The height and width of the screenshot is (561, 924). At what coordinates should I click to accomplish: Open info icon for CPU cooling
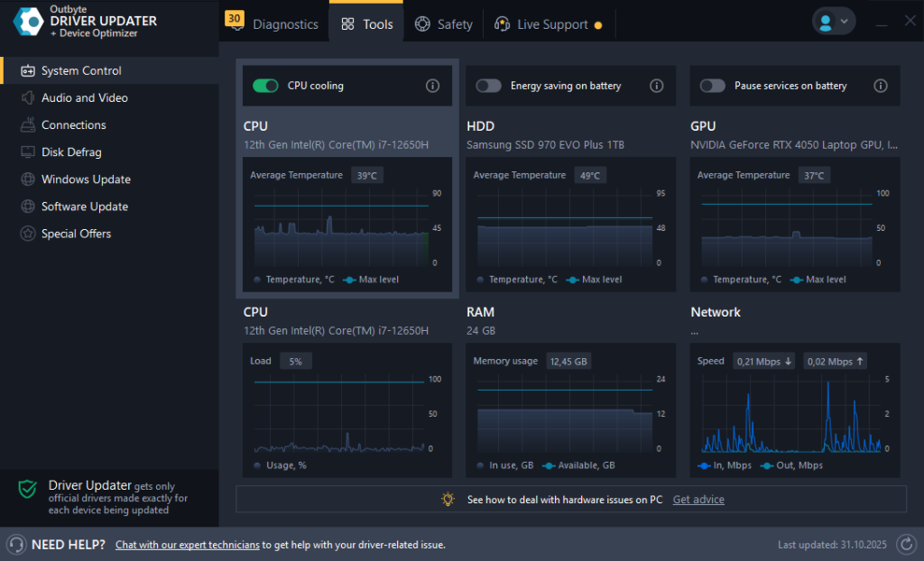coord(432,86)
